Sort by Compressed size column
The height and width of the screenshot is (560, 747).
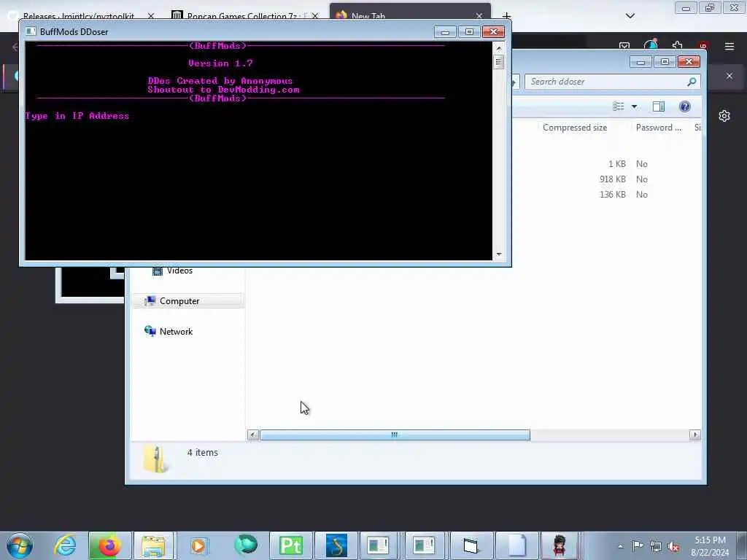pos(575,127)
